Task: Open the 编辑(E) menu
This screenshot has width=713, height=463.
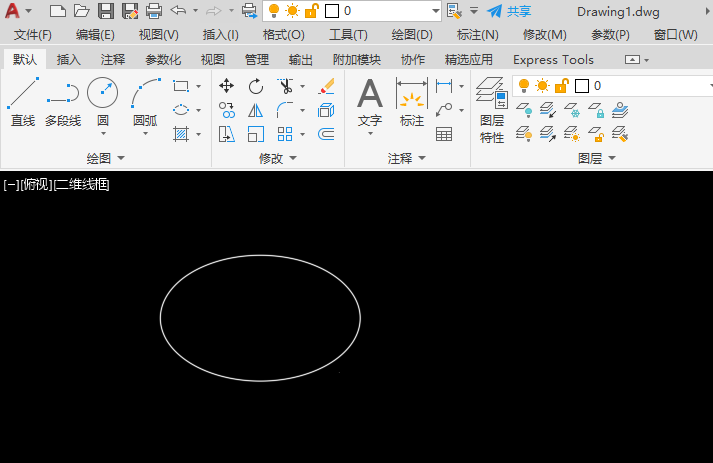Action: click(x=95, y=35)
